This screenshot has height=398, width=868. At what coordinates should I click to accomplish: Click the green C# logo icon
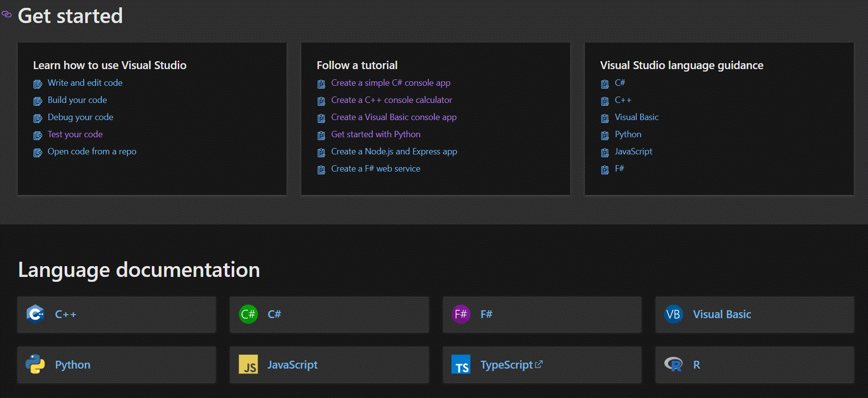(248, 314)
